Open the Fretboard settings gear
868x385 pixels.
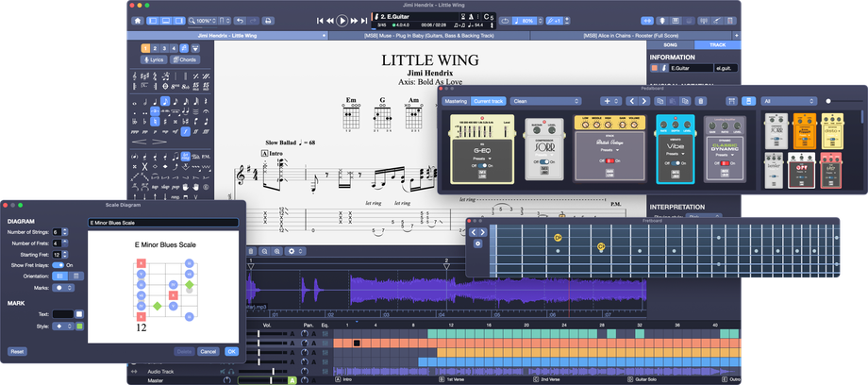477,243
